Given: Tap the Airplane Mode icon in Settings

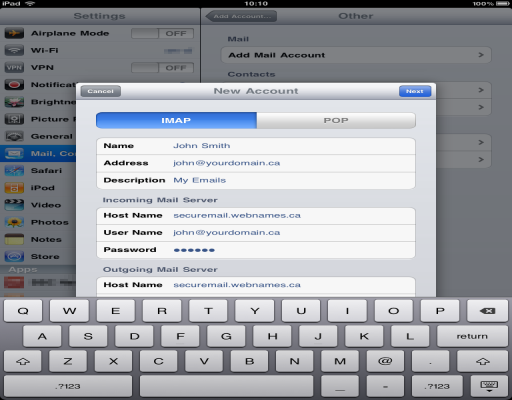Looking at the screenshot, I should 14,33.
